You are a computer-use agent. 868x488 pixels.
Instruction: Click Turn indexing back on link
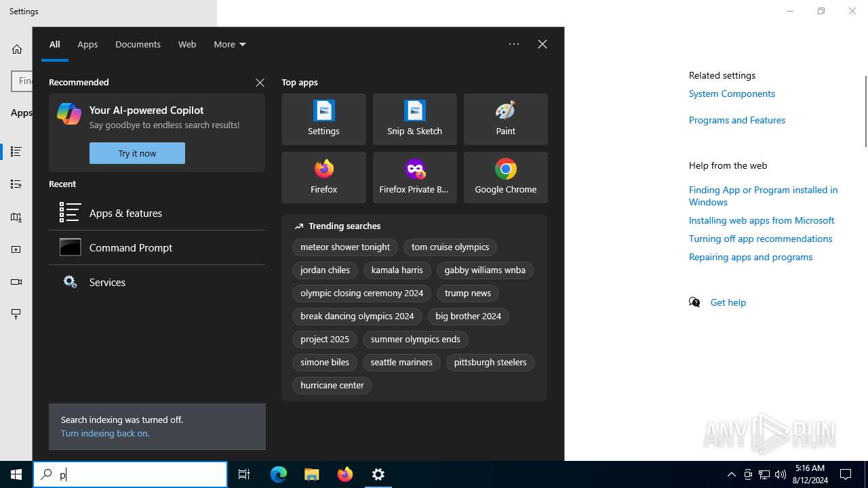point(105,433)
